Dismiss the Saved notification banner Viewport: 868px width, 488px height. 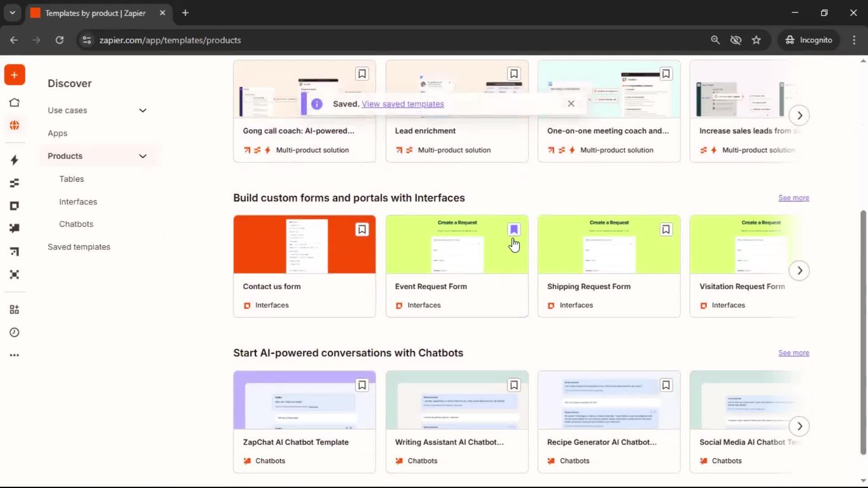click(571, 104)
